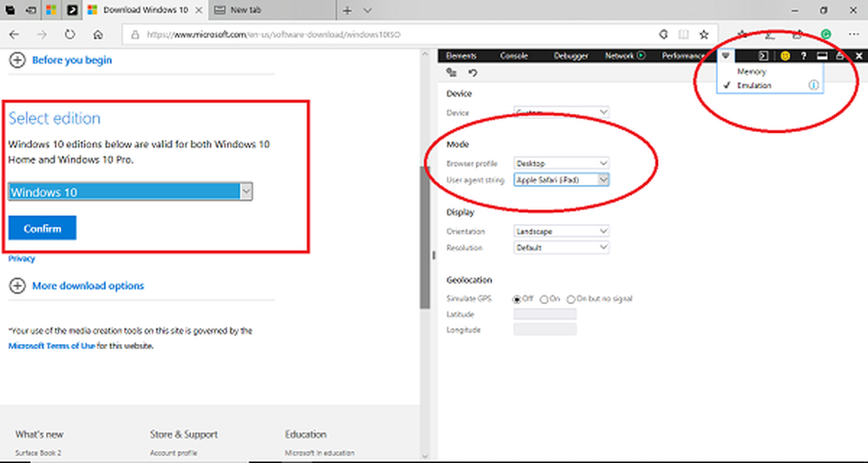The width and height of the screenshot is (868, 463).
Task: Open the Browser profile dropdown
Action: (x=562, y=163)
